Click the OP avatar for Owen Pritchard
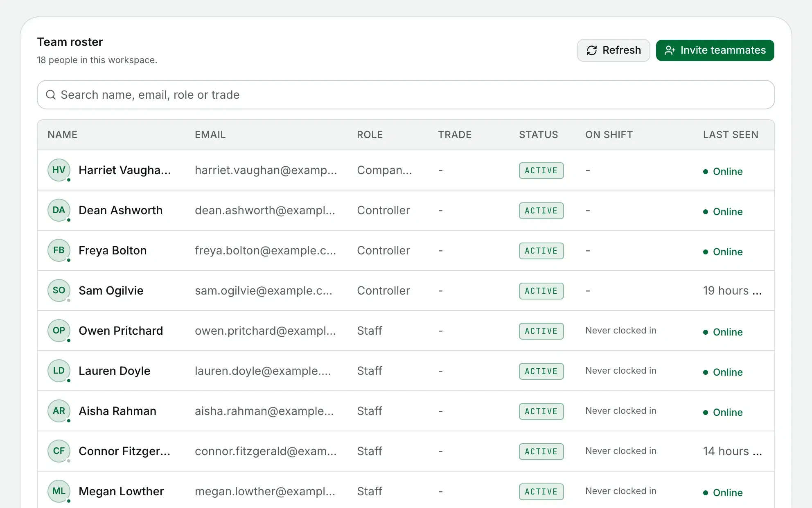 point(59,331)
